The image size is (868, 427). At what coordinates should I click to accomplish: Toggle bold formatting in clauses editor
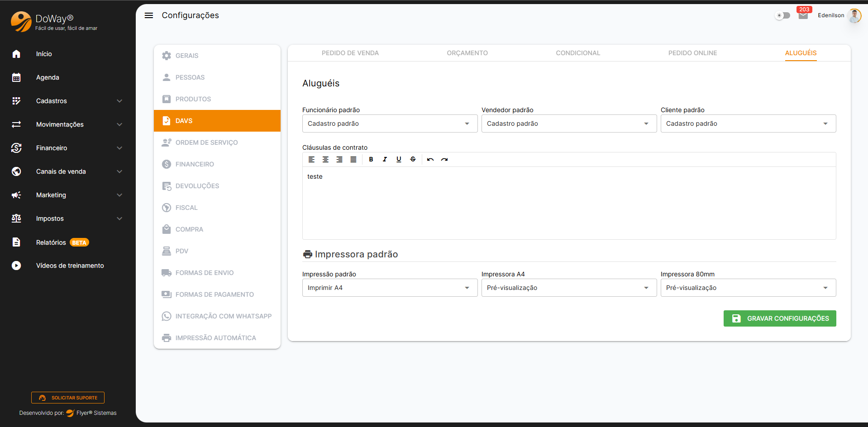[x=371, y=159]
